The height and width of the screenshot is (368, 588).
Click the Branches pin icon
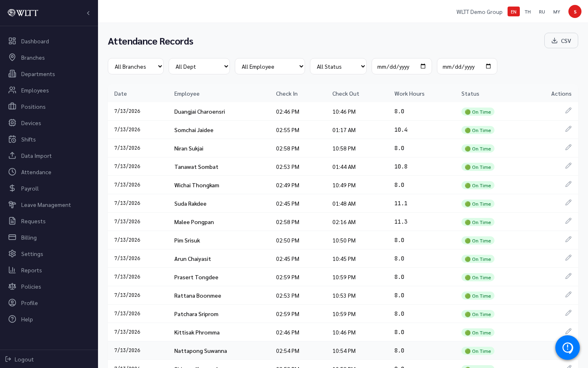pos(12,57)
